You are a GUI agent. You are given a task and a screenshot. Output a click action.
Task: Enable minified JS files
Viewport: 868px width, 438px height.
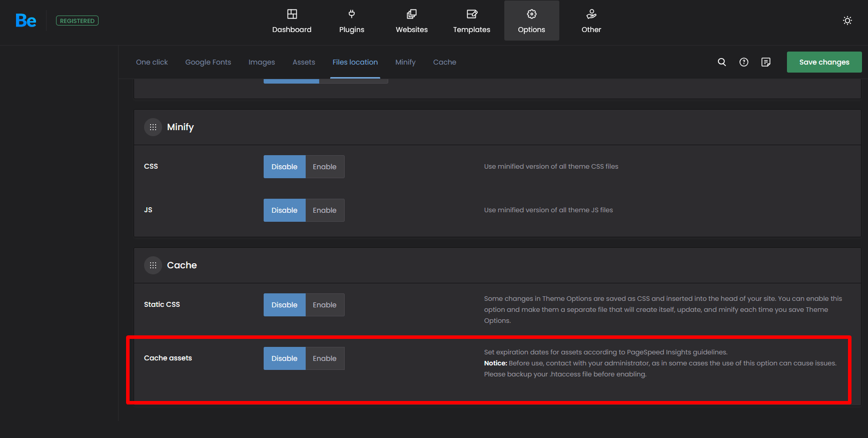pyautogui.click(x=325, y=210)
